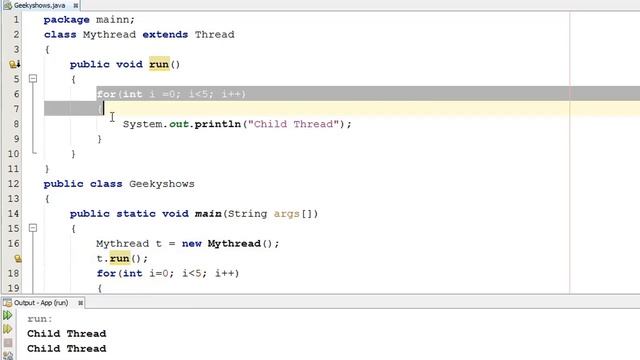This screenshot has height=360, width=640.
Task: Click line number 8 in the gutter
Action: 16,124
